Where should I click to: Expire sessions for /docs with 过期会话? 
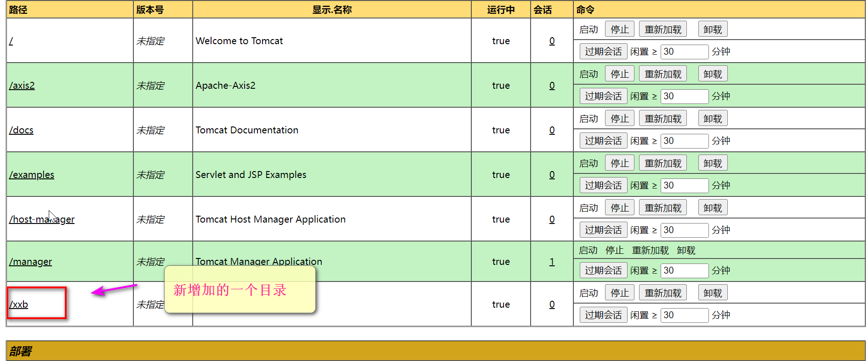(x=603, y=141)
